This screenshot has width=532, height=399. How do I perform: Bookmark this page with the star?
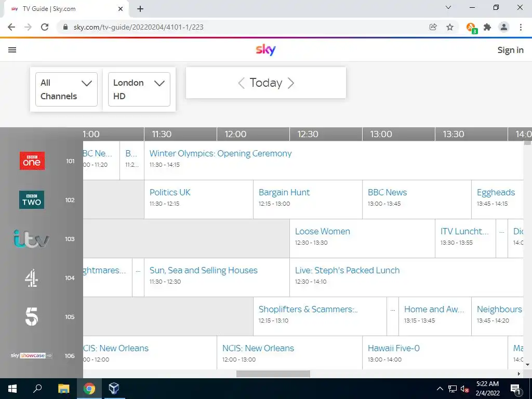click(450, 27)
